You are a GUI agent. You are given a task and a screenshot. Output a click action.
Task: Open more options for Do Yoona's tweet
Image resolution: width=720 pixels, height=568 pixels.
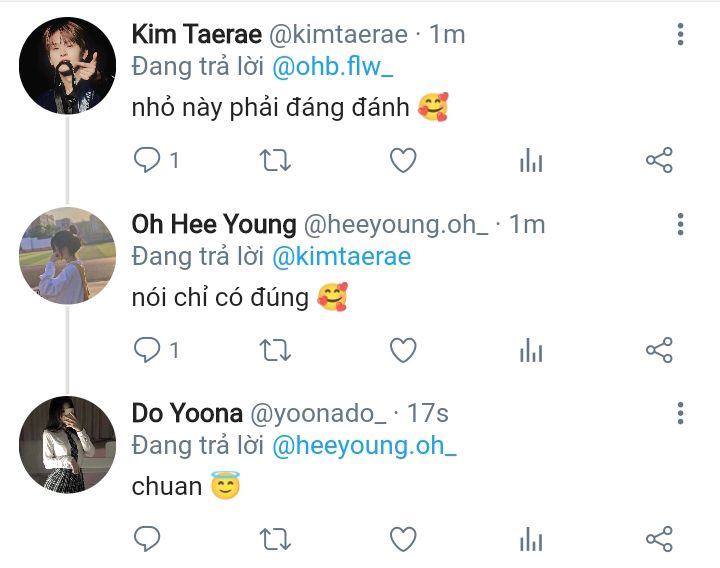tap(680, 413)
